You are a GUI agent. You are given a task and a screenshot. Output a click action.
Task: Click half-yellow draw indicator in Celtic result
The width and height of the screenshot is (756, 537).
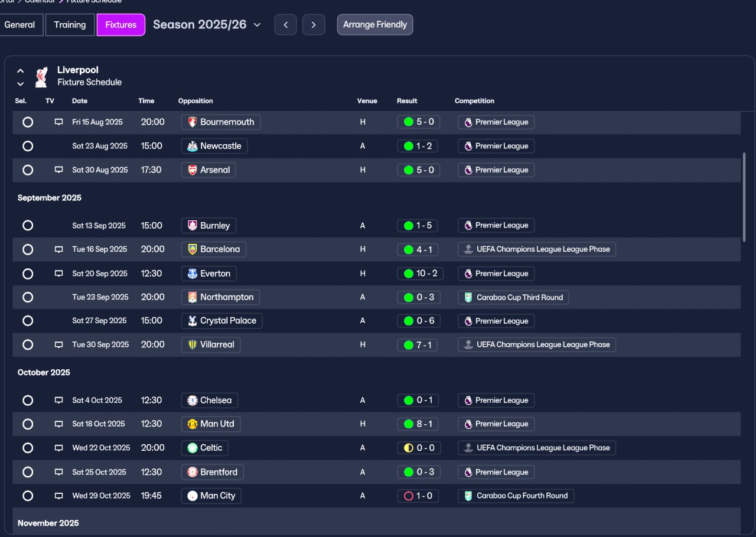408,448
